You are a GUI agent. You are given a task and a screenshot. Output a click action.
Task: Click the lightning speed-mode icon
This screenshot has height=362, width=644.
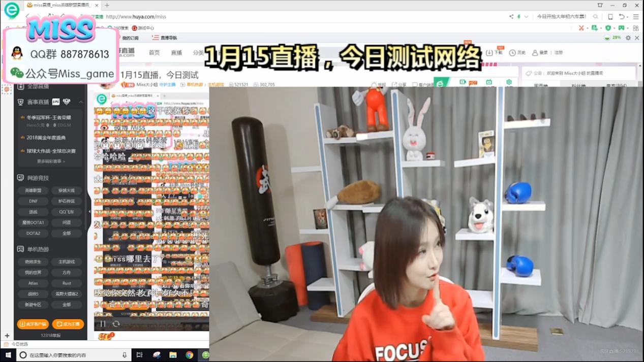coord(519,17)
